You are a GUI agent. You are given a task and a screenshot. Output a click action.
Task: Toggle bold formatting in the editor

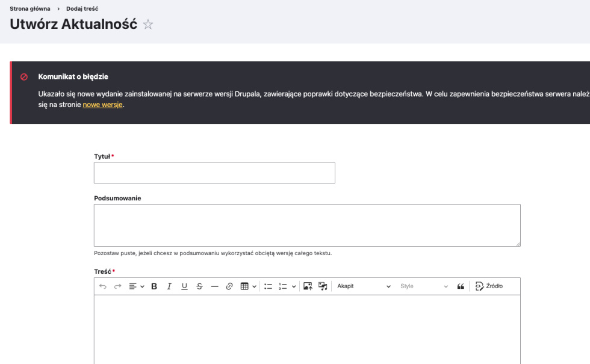[x=154, y=286]
